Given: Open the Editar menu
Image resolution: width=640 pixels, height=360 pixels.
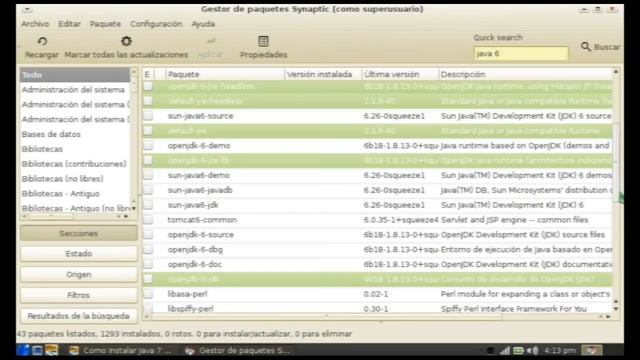Looking at the screenshot, I should pyautogui.click(x=69, y=24).
